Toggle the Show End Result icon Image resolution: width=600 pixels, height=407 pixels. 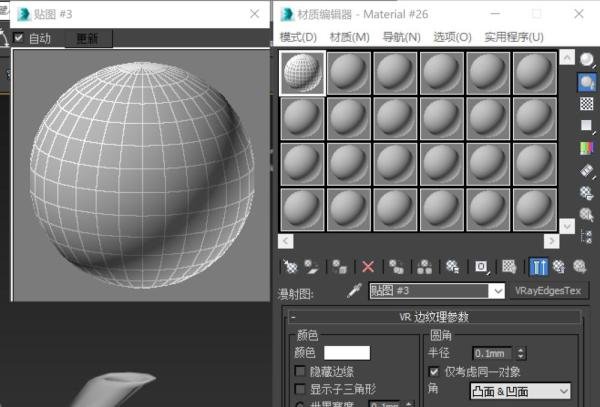pyautogui.click(x=538, y=267)
